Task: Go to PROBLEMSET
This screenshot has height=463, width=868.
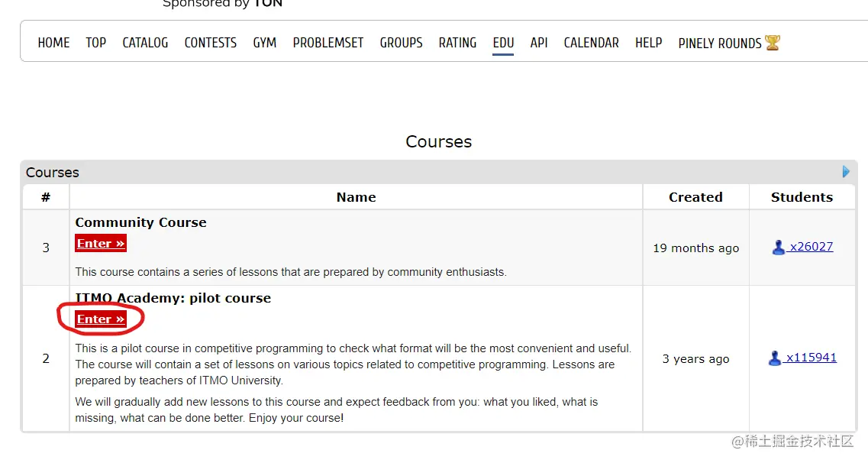Action: [x=328, y=43]
